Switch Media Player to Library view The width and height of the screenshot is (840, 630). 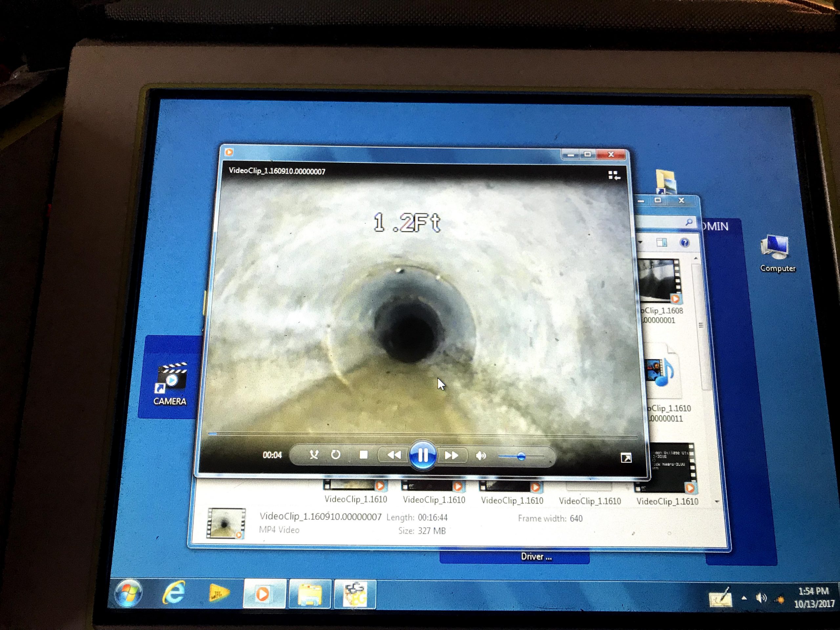tap(614, 176)
